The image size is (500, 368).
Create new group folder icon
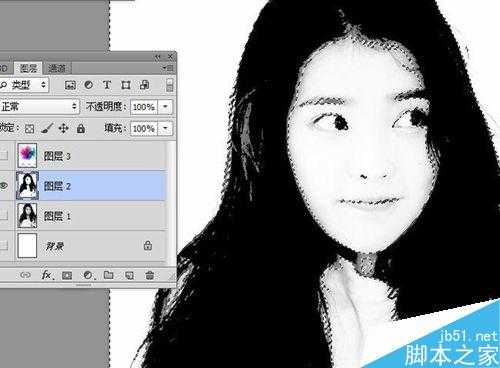coord(109,275)
